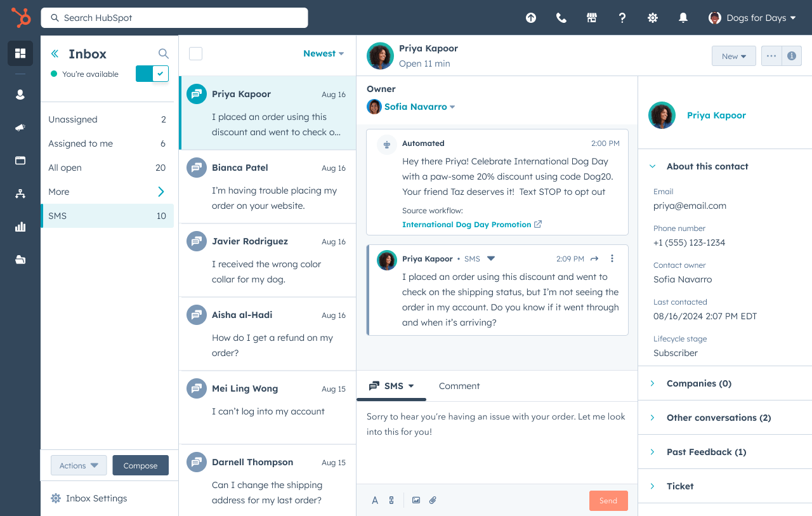Toggle the 'You're available' availability switch

[x=152, y=74]
